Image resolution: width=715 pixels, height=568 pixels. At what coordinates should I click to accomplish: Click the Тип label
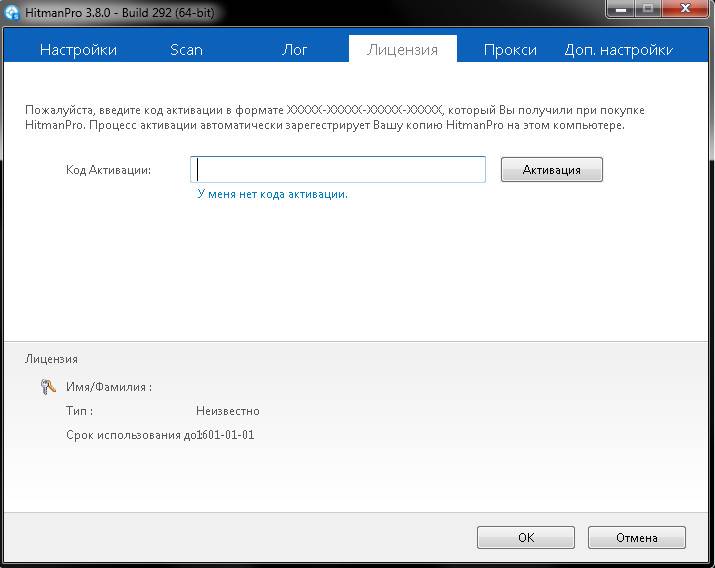pyautogui.click(x=79, y=411)
